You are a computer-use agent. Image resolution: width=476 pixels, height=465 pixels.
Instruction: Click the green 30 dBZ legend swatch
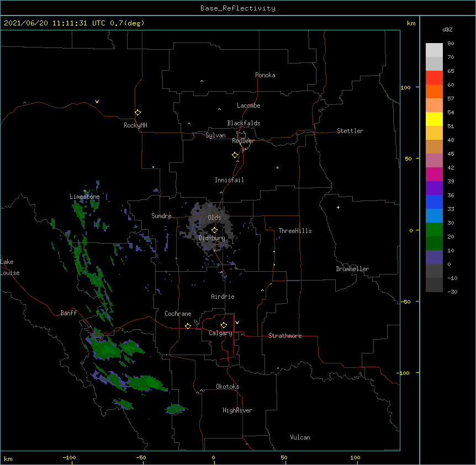coord(434,230)
